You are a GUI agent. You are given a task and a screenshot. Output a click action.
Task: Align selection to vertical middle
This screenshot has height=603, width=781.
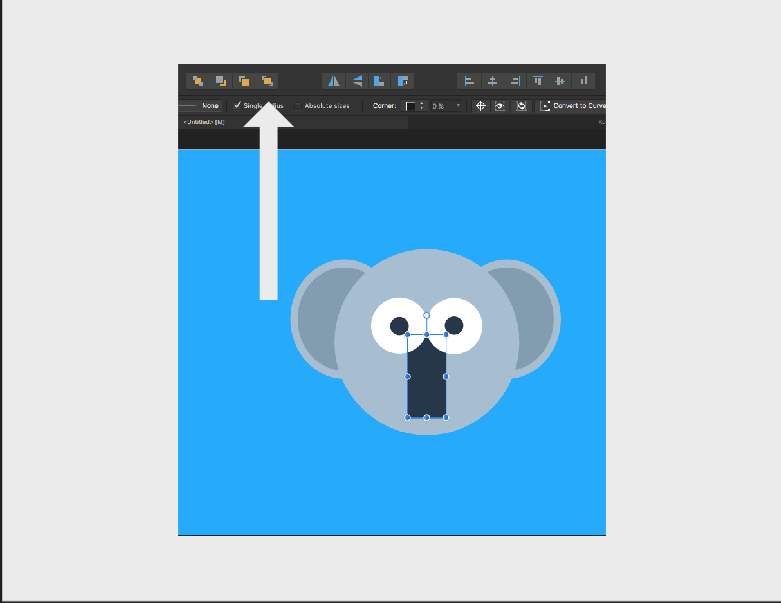tap(560, 81)
